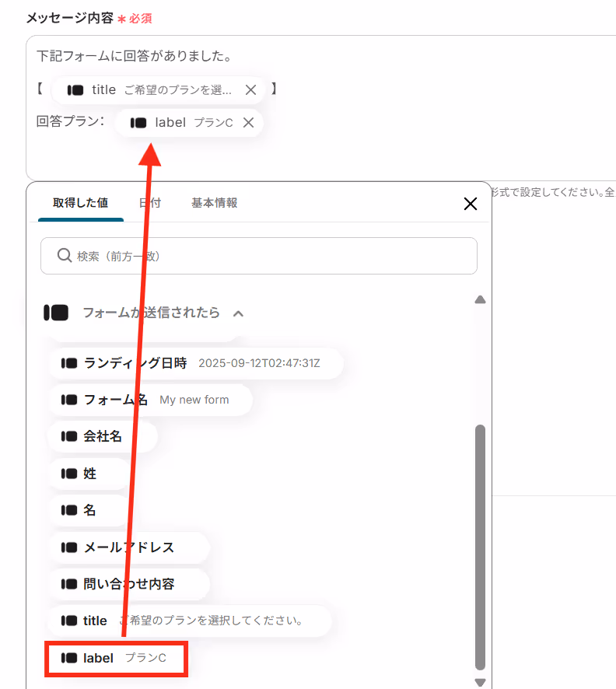Remove the title tag from the message
Viewport: 616px width, 689px height.
coord(251,89)
